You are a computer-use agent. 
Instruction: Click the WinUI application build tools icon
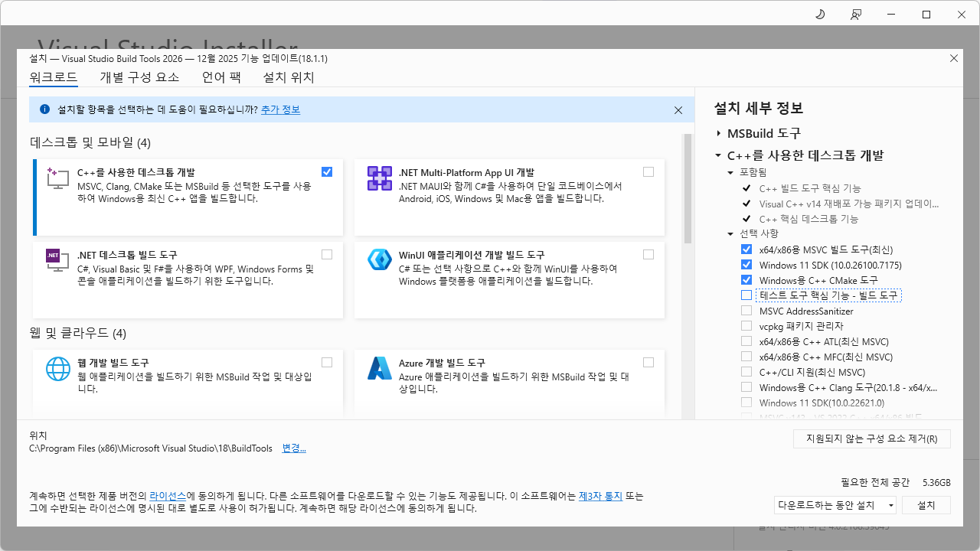380,260
